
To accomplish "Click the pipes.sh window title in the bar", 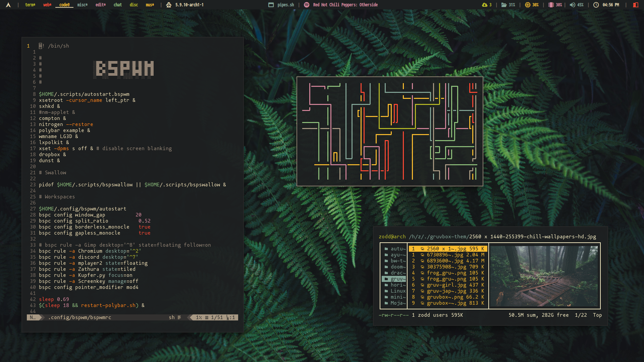I will click(x=285, y=5).
